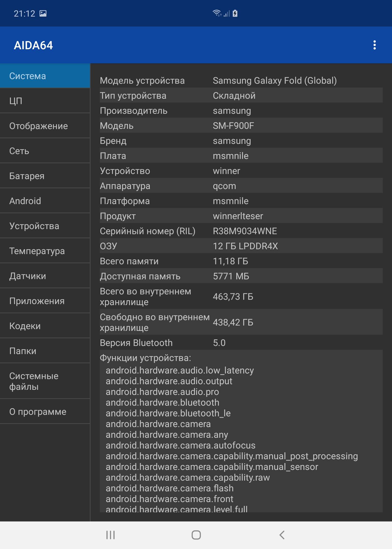
Task: Tap the battery charging status icon
Action: click(x=235, y=13)
